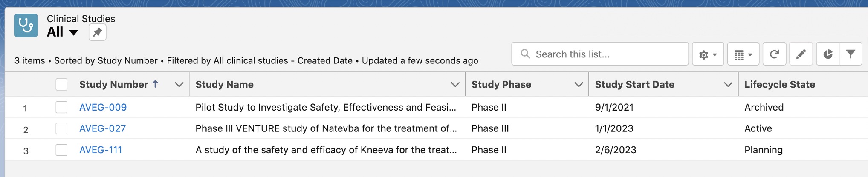The width and height of the screenshot is (868, 177).
Task: Open the AVEG-009 study record
Action: pyautogui.click(x=103, y=107)
